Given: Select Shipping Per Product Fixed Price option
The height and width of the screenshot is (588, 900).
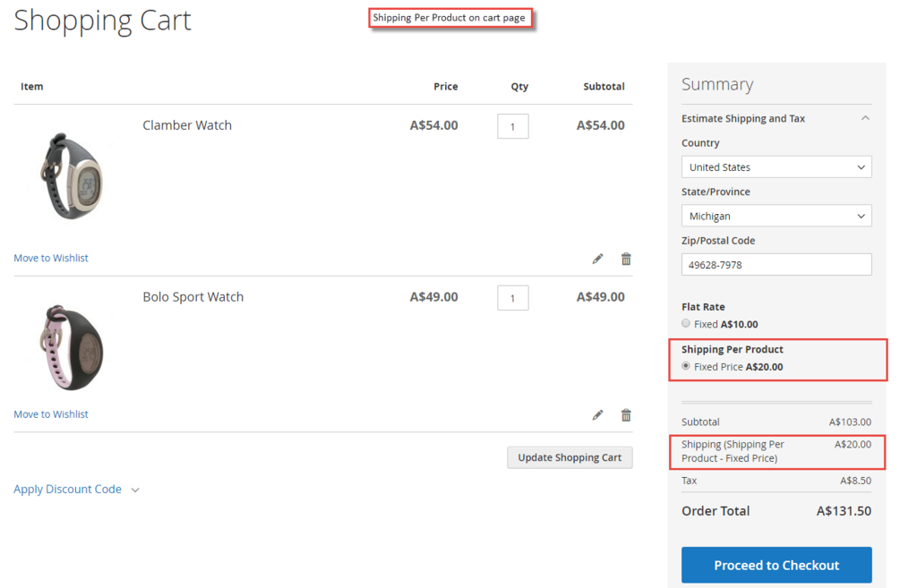Looking at the screenshot, I should coord(686,366).
